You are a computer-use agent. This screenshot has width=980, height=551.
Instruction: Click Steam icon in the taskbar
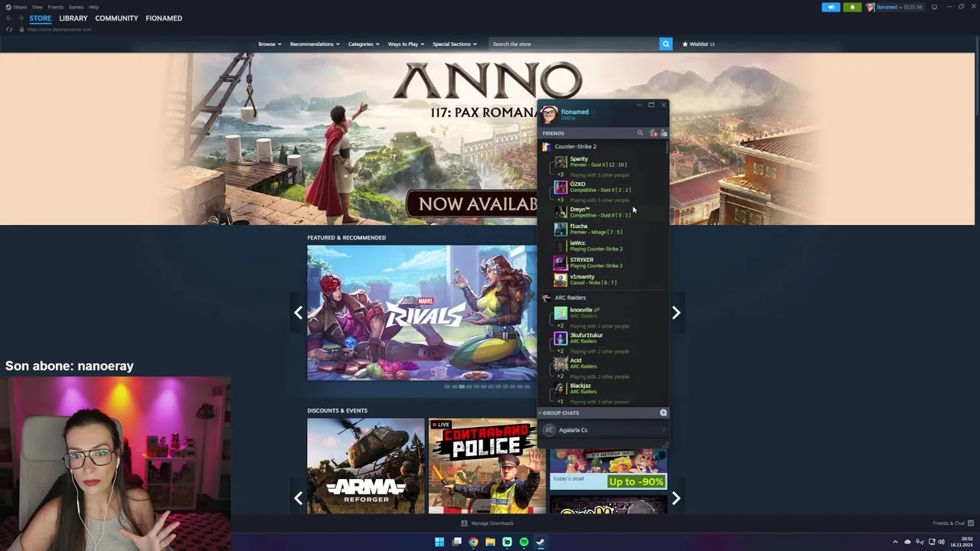[541, 542]
